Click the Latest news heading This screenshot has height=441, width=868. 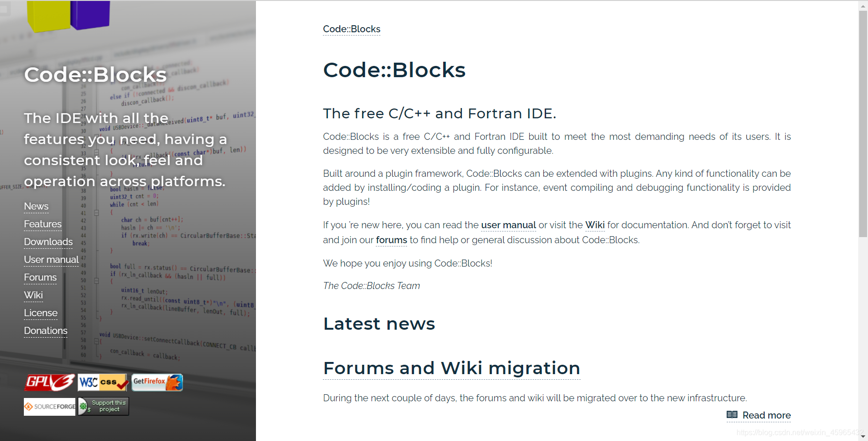coord(379,324)
